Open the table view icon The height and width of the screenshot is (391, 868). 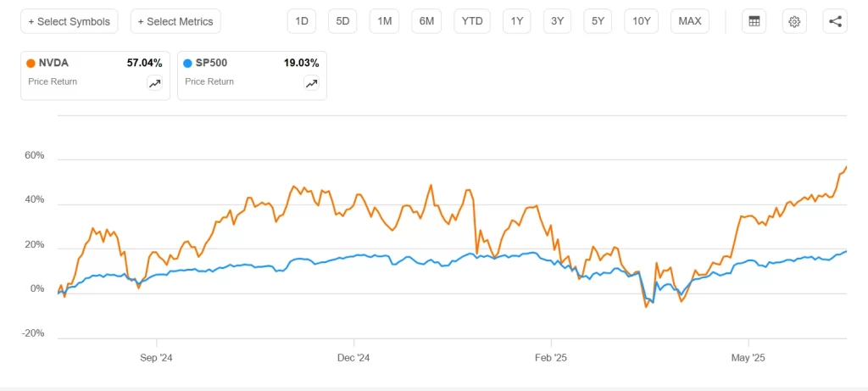pos(754,21)
